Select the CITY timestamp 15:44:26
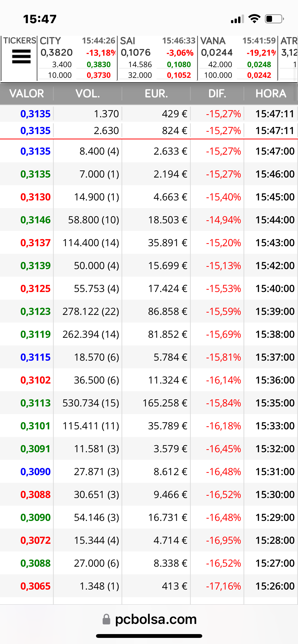This screenshot has width=298, height=644. coord(99,41)
